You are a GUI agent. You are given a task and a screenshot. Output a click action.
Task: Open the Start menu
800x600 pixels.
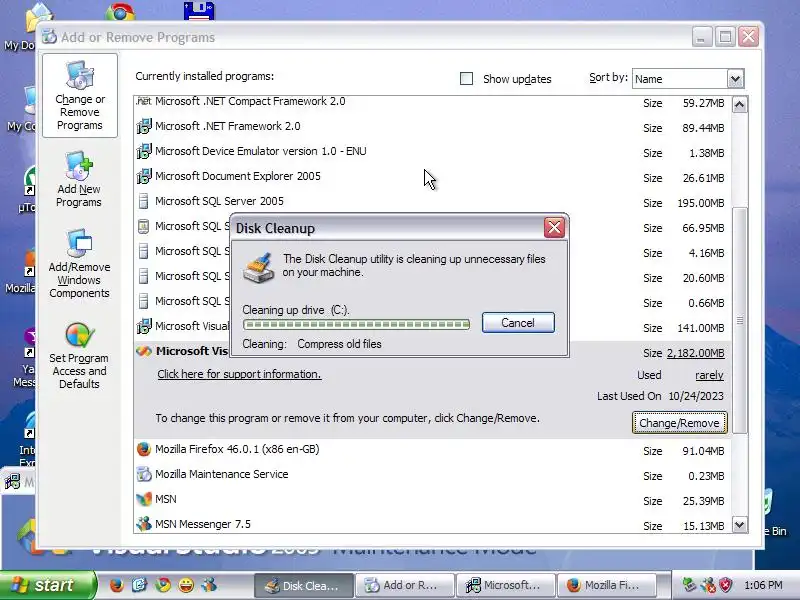(48, 585)
